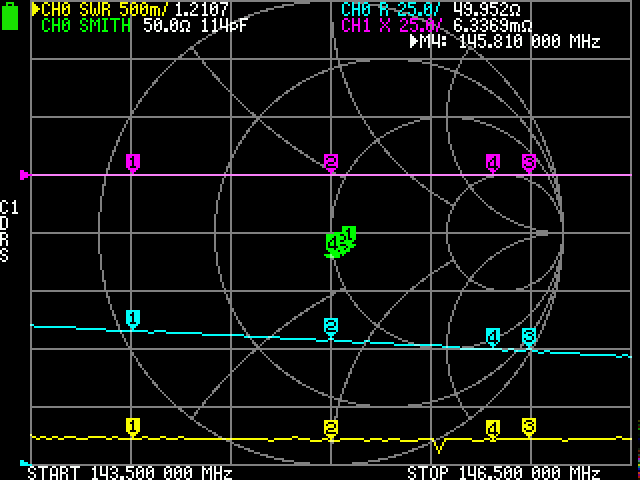
Task: Select marker 2 on the yellow SWR trace
Action: pos(331,428)
